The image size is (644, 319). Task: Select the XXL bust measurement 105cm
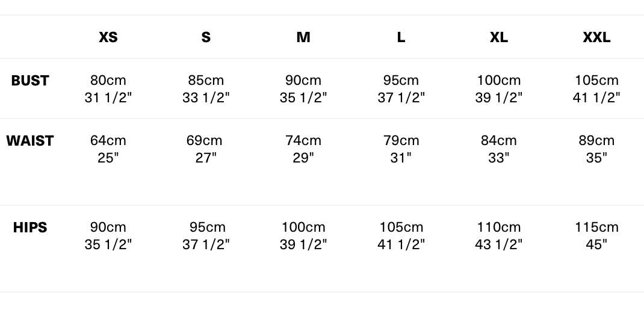point(596,81)
